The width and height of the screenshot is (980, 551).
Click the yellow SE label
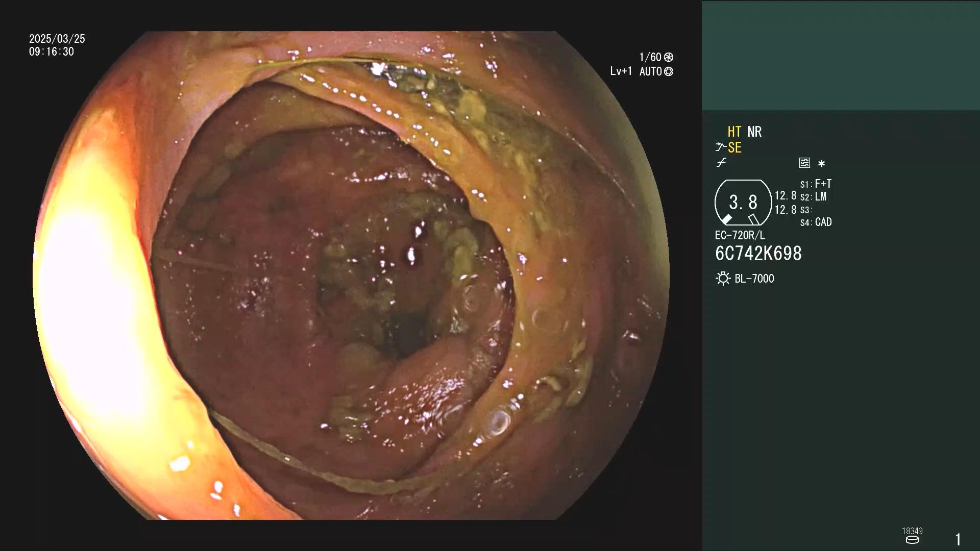734,147
